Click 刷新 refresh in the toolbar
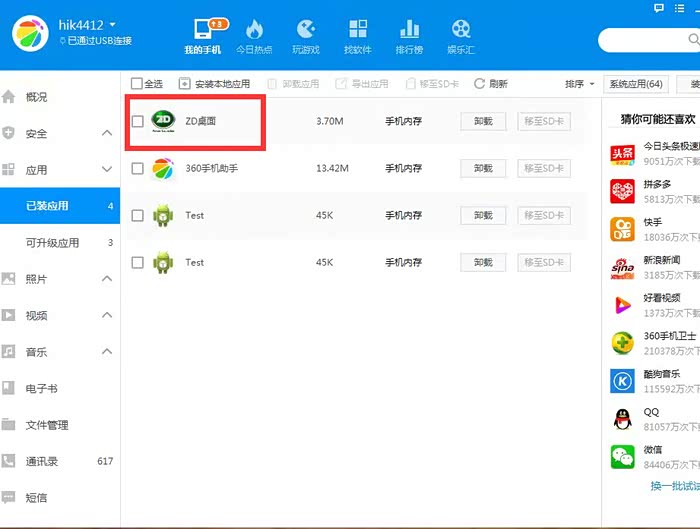Image resolution: width=700 pixels, height=529 pixels. click(491, 84)
